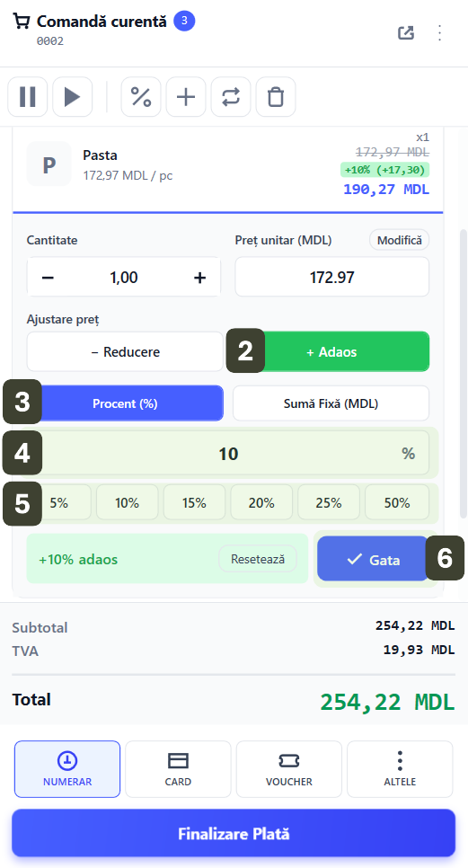Screen dimensions: 468x868
Task: Click the +10% (+17,30) markup badge
Action: (x=385, y=170)
